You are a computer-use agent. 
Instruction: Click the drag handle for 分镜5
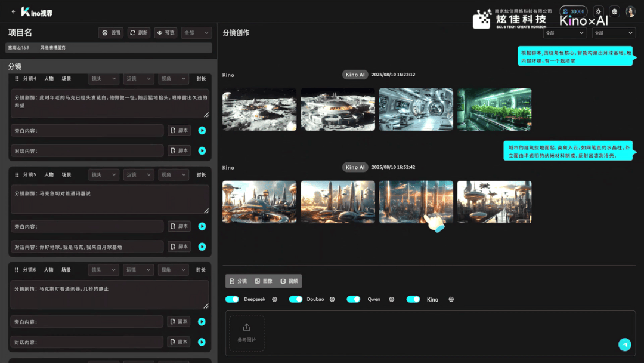click(17, 174)
